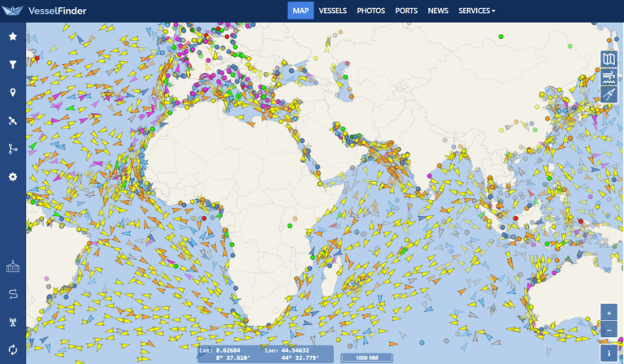Open the vessel filter funnel icon

12,64
